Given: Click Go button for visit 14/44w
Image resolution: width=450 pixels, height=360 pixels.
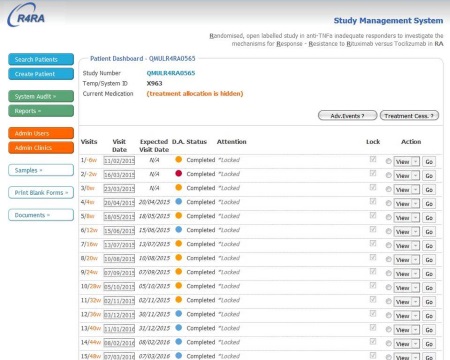Looking at the screenshot, I should [429, 344].
